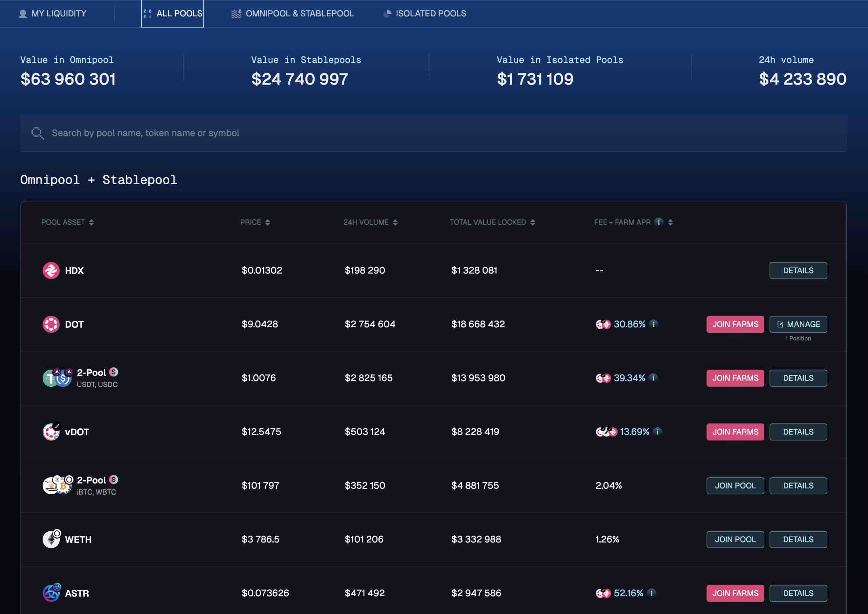Click stablepool S badge on USDT, USDC pool
The height and width of the screenshot is (614, 868).
[x=114, y=372]
